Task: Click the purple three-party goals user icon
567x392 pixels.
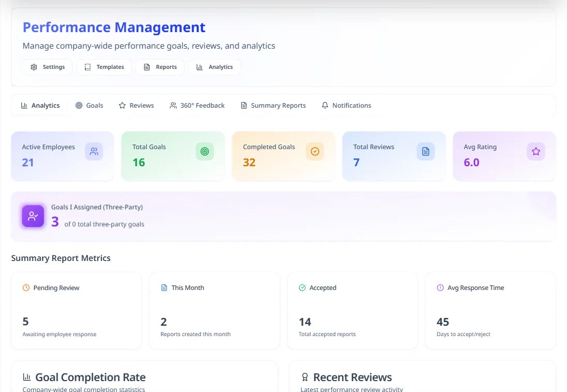Action: (33, 216)
